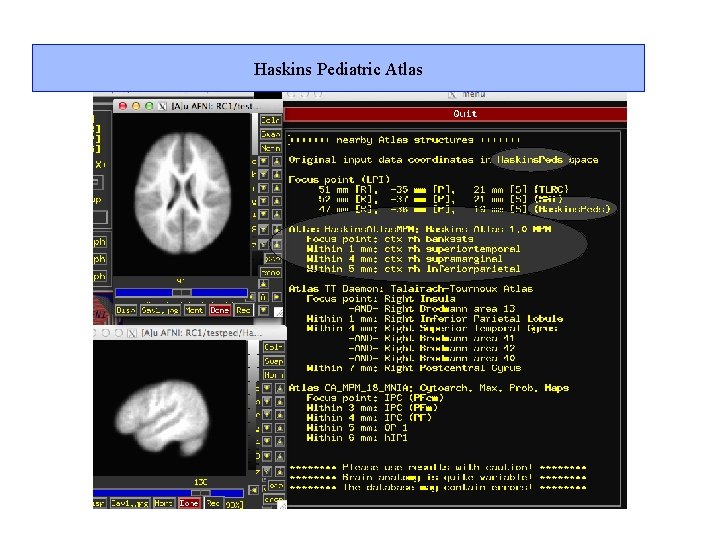Click the 'c' contrast up arrow in axial viewer
720x540 pixels.
tap(277, 162)
